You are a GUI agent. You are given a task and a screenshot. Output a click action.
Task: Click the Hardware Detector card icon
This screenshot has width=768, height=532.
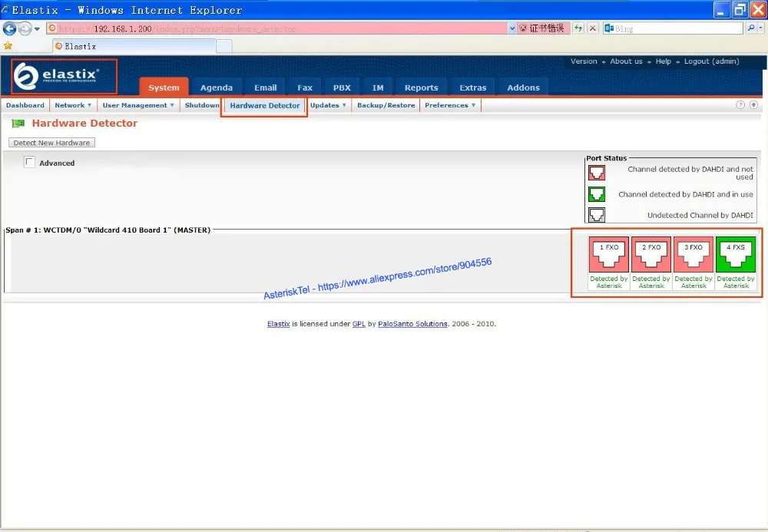tap(18, 124)
